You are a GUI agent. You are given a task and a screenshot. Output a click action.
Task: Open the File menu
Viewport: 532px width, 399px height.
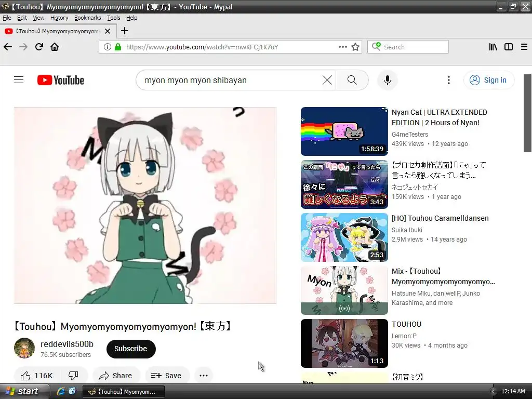(x=7, y=18)
